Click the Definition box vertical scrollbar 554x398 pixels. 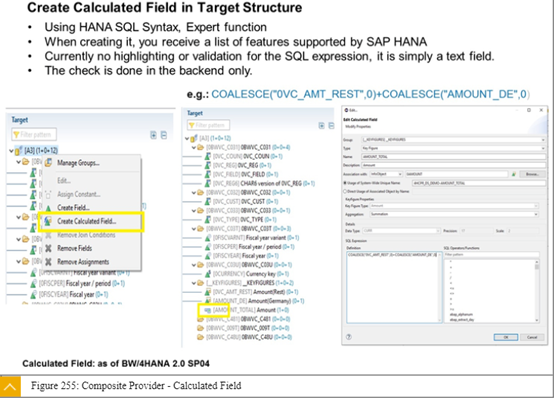click(440, 288)
